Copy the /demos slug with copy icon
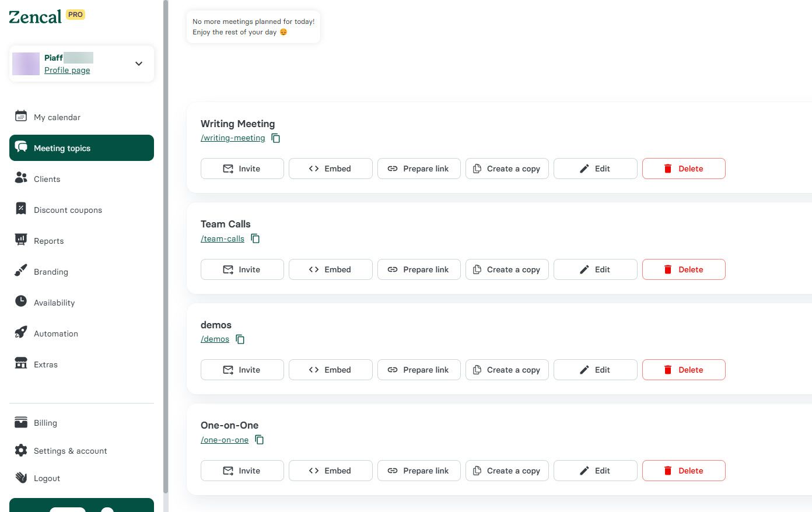812x512 pixels. tap(240, 339)
